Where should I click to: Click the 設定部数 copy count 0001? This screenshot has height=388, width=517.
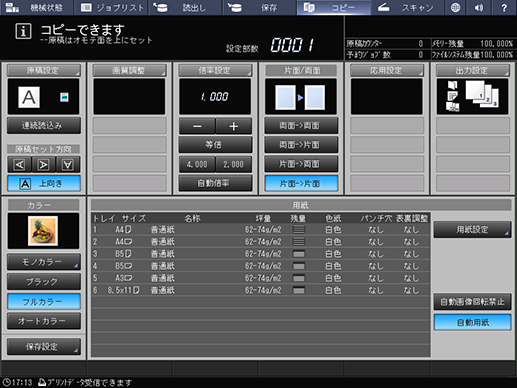tap(292, 45)
